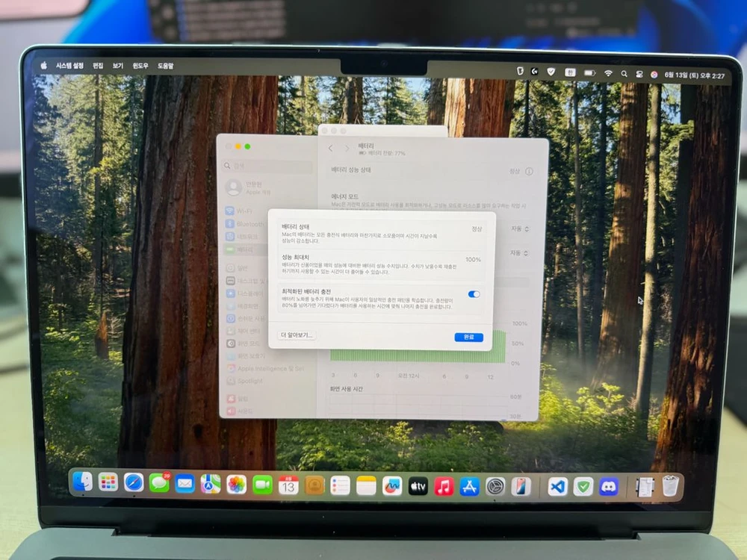Click battery status icon in menu bar
This screenshot has height=560, width=747.
pyautogui.click(x=589, y=73)
